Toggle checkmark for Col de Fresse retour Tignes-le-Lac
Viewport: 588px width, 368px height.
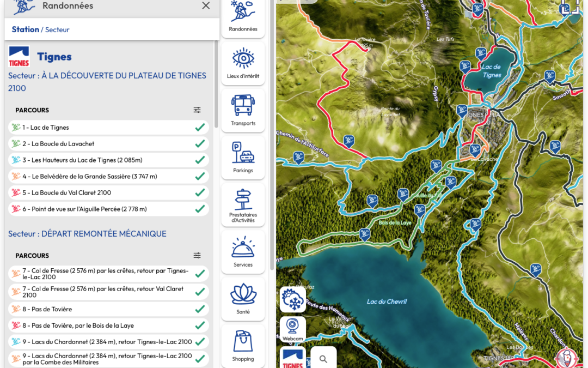(x=200, y=274)
